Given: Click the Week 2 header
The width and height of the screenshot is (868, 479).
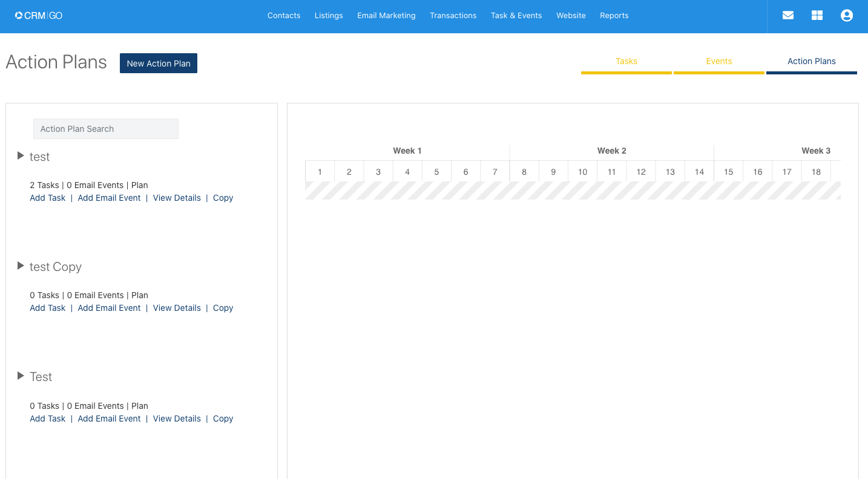Looking at the screenshot, I should (x=612, y=151).
